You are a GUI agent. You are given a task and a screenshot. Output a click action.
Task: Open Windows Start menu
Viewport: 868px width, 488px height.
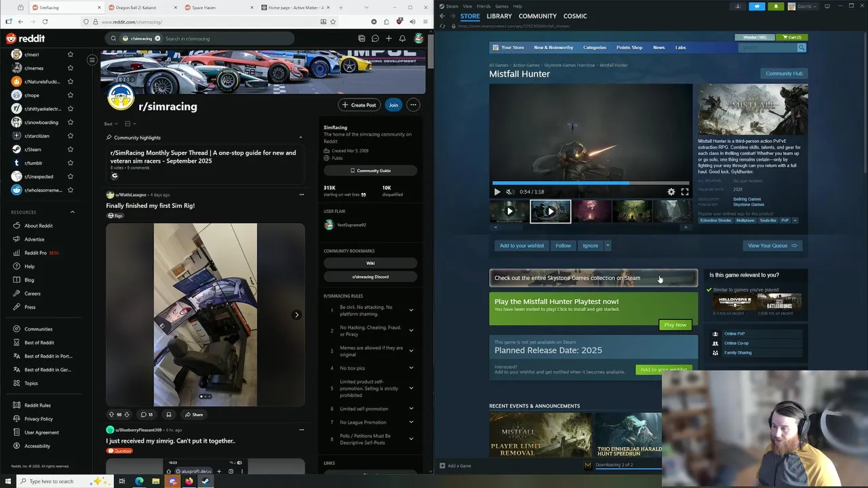7,481
